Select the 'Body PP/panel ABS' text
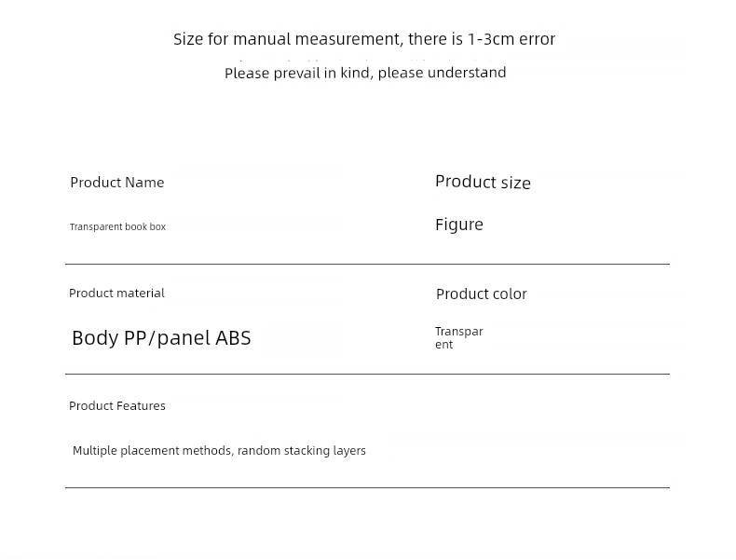736x560 pixels. coord(161,338)
